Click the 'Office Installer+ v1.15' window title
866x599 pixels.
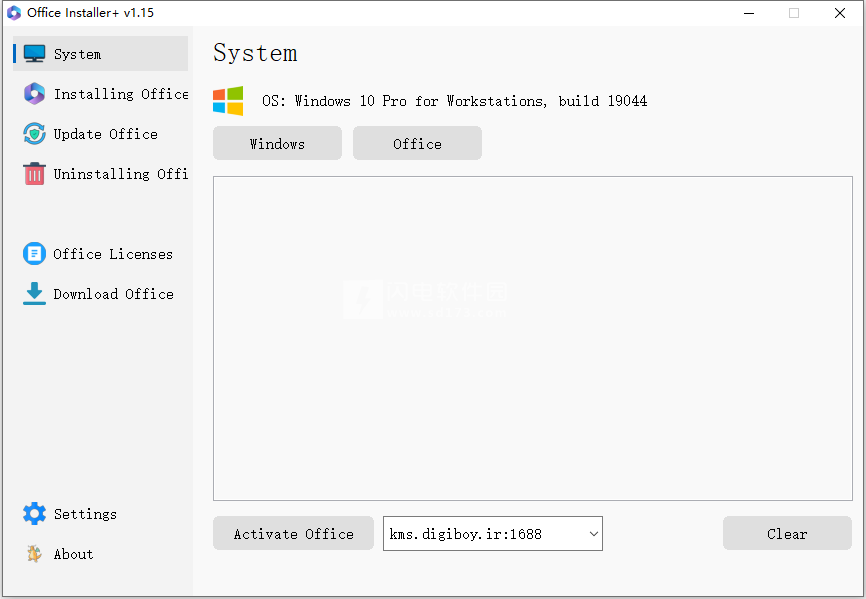pos(91,13)
